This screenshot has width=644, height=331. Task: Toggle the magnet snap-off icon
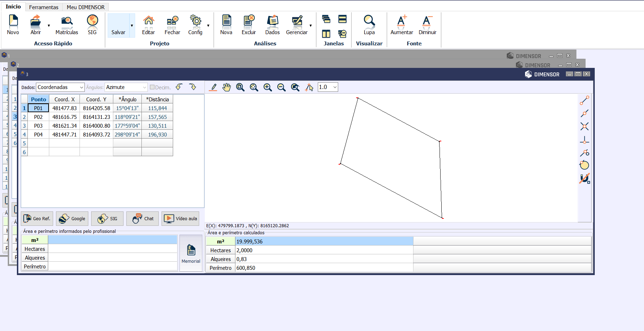point(584,179)
